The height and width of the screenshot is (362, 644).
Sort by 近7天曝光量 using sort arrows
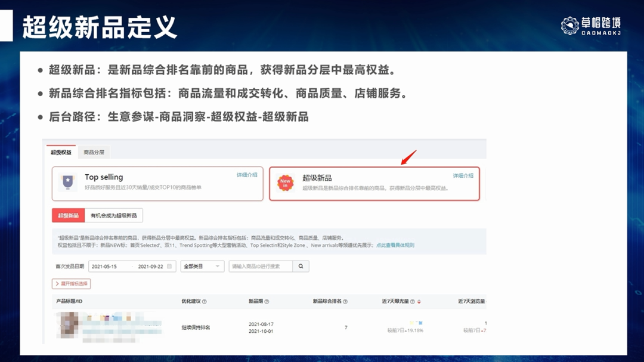click(419, 302)
